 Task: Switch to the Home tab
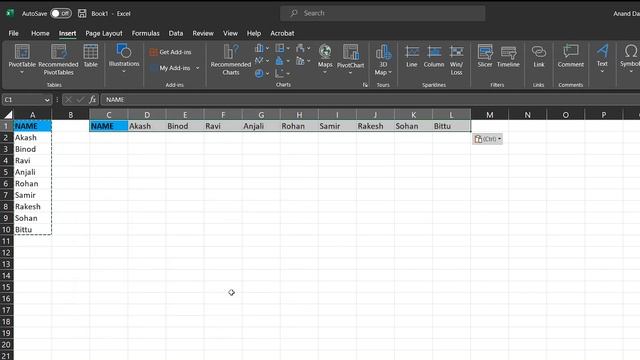pyautogui.click(x=40, y=33)
